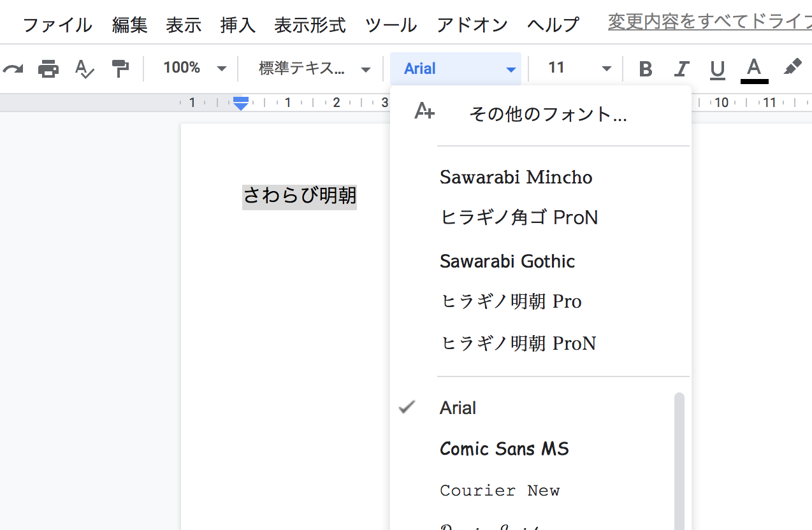Open the ファイル menu

tap(57, 25)
